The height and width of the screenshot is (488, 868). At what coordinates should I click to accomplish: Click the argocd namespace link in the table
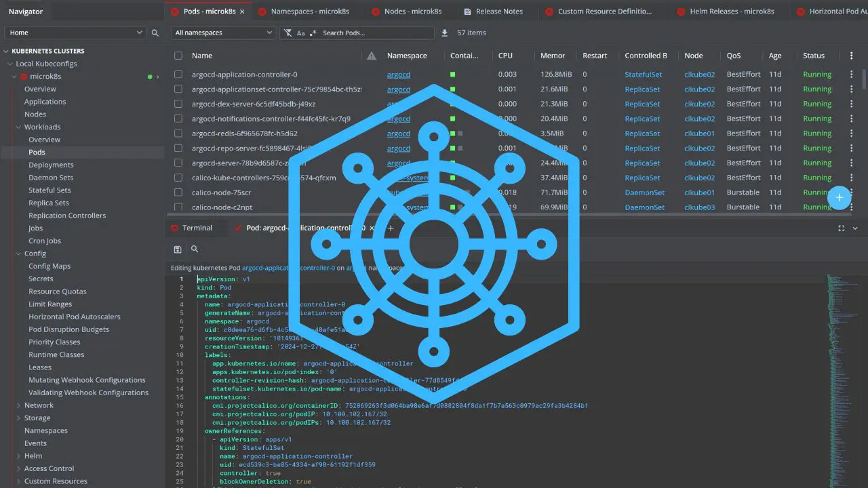398,74
